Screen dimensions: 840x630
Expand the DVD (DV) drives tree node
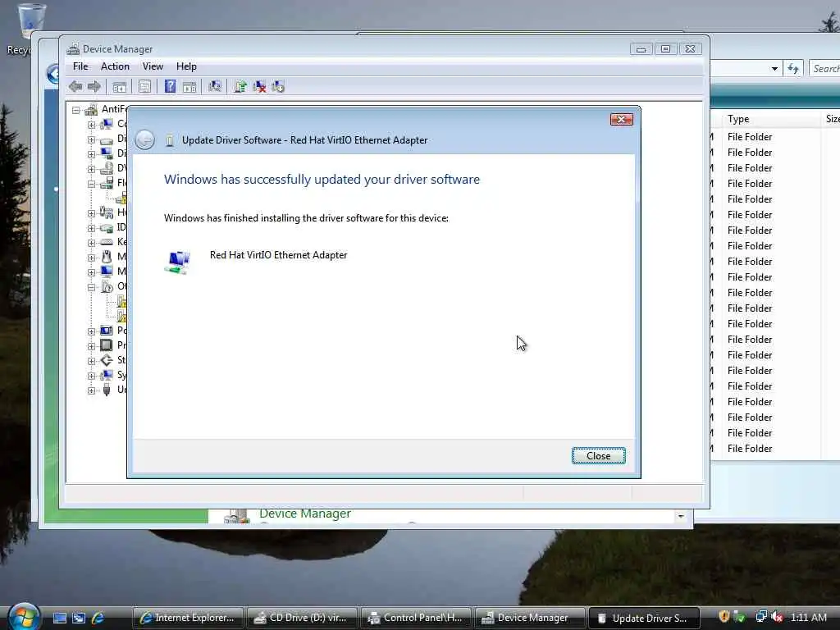[x=92, y=169]
